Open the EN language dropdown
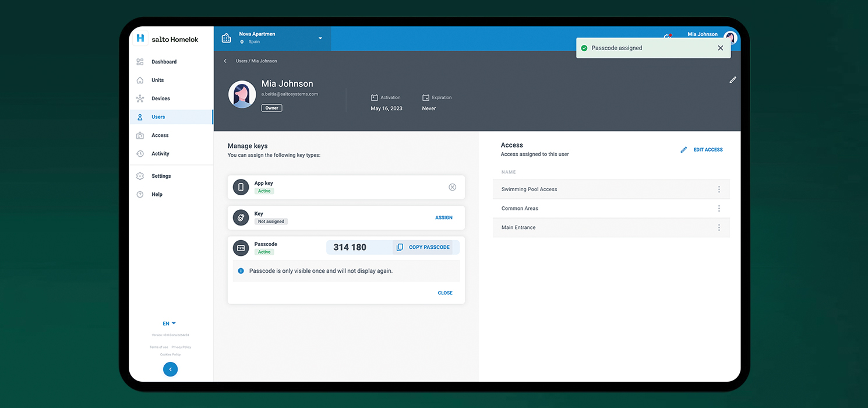Viewport: 868px width, 408px height. pos(170,323)
